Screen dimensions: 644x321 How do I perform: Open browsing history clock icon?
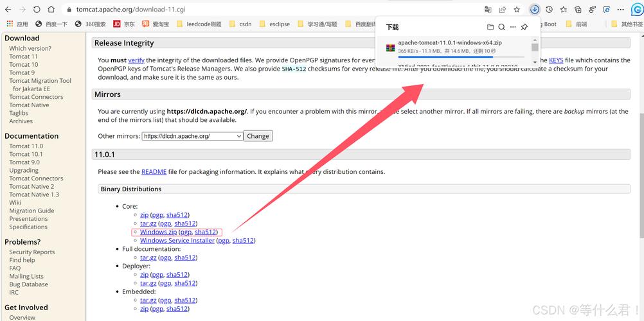tap(549, 10)
